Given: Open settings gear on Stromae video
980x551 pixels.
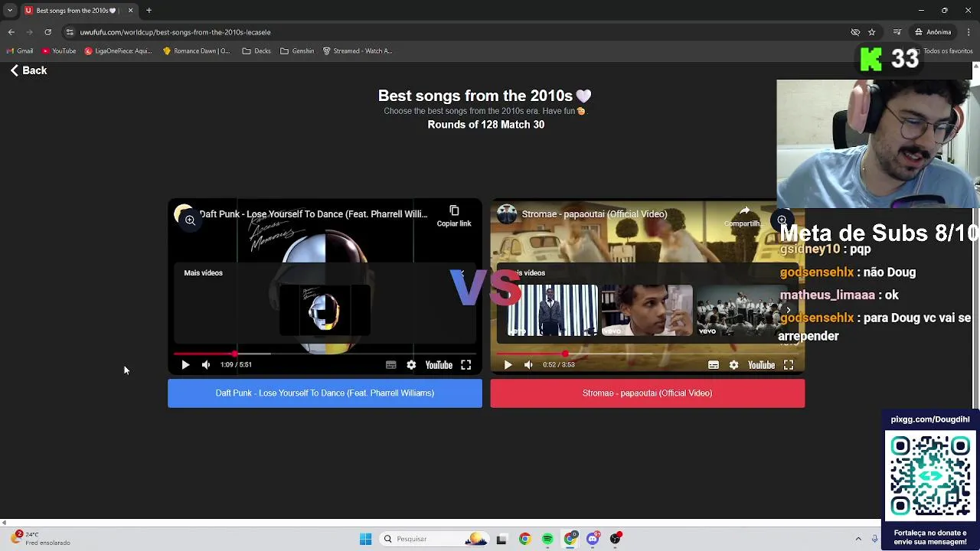Looking at the screenshot, I should [733, 365].
